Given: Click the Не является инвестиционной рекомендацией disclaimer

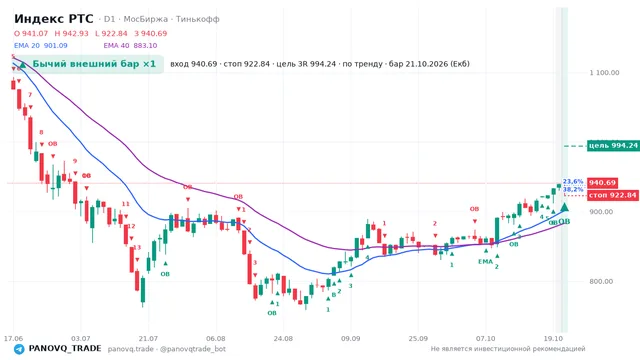Looking at the screenshot, I should coord(508,349).
